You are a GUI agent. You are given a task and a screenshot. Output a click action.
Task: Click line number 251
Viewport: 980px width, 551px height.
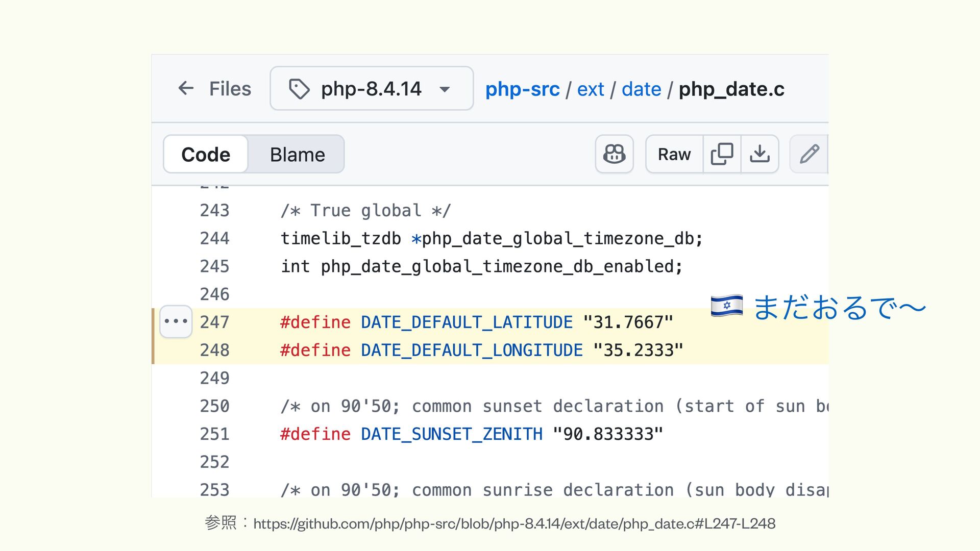[214, 434]
